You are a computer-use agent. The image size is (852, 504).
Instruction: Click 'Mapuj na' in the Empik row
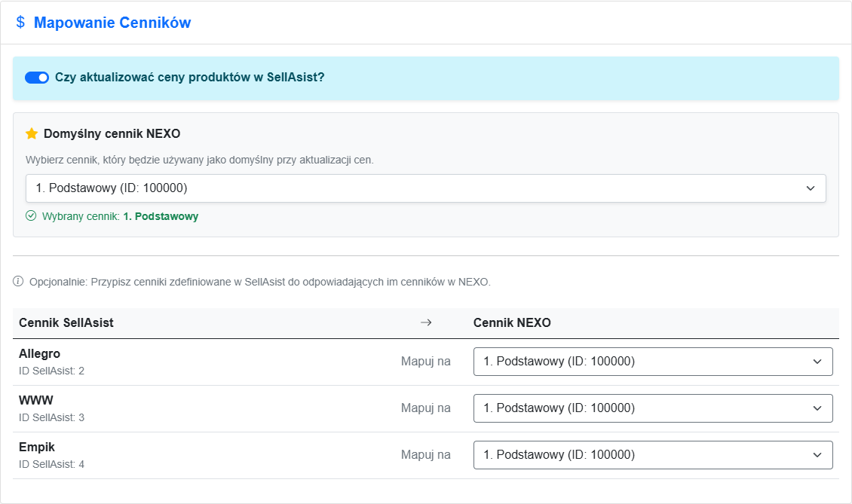pos(425,455)
